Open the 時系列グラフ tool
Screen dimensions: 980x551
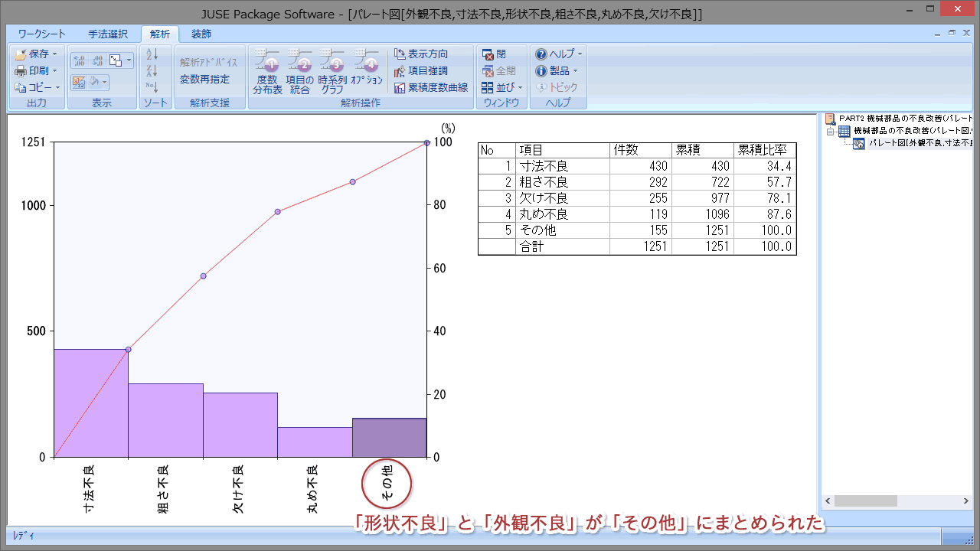(333, 71)
